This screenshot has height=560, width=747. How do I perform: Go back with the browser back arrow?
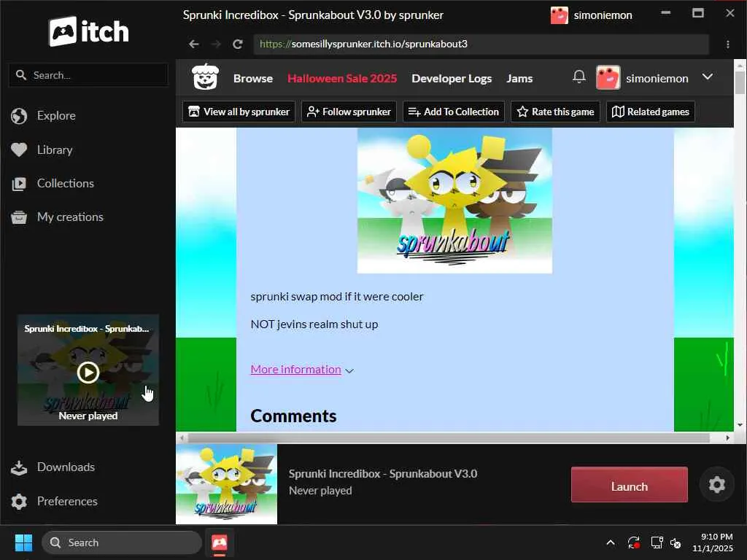pyautogui.click(x=193, y=44)
